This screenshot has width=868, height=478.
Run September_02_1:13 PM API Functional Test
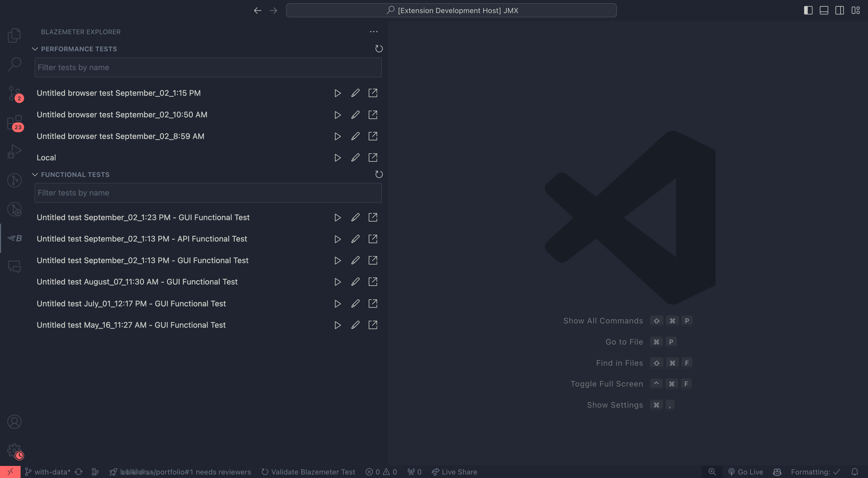tap(337, 239)
